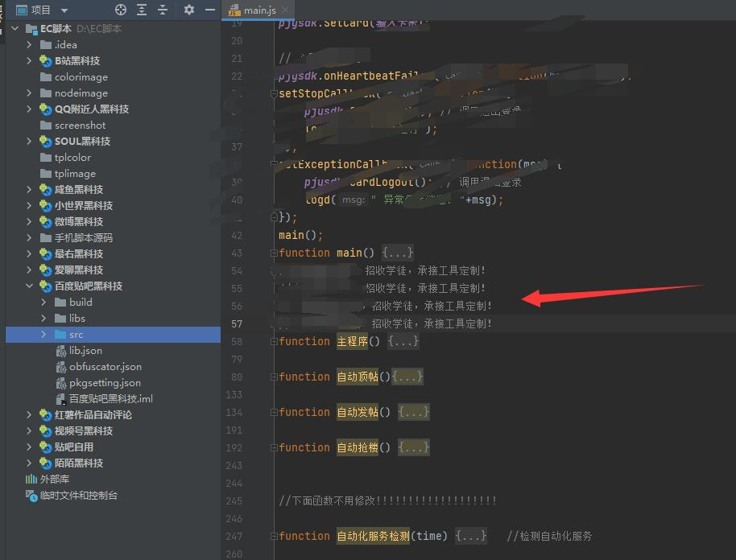Unfold the function main() code block

(274, 253)
